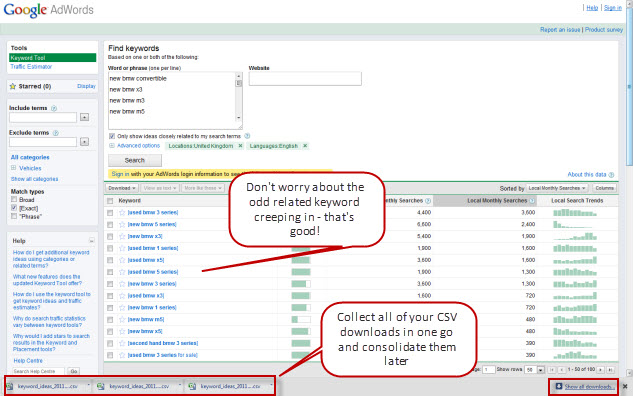The height and width of the screenshot is (396, 633).
Task: Star the used bmw 3 series keyword
Action: pos(122,213)
